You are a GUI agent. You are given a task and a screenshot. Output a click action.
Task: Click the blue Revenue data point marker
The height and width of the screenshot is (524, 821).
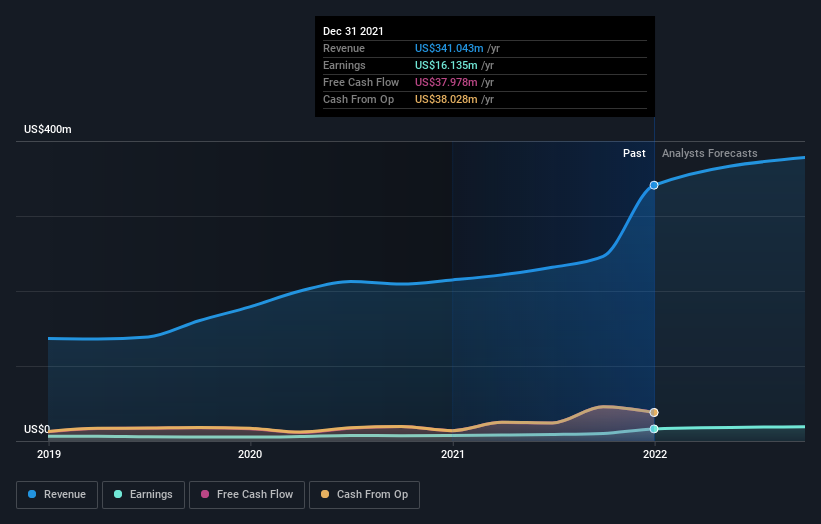654,185
